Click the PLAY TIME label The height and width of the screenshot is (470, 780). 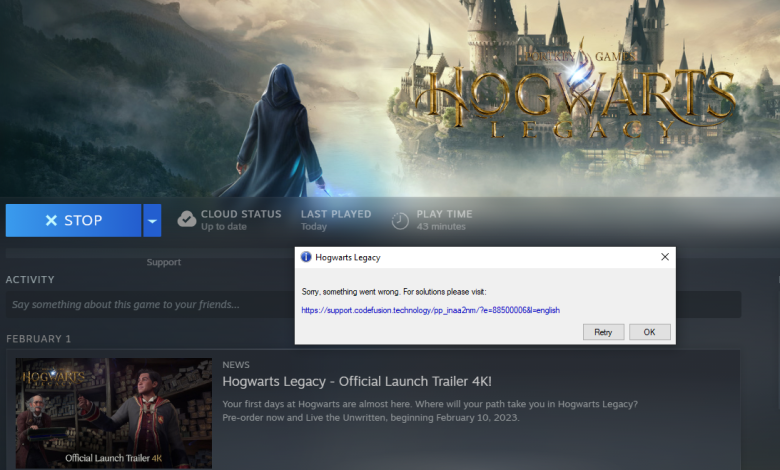click(444, 214)
